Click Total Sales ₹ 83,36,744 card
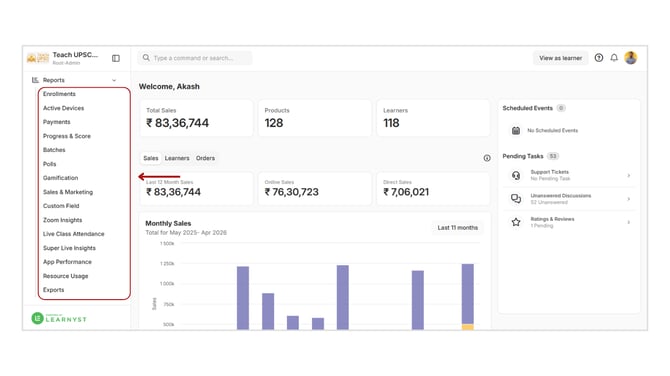The image size is (670, 376). tap(196, 118)
